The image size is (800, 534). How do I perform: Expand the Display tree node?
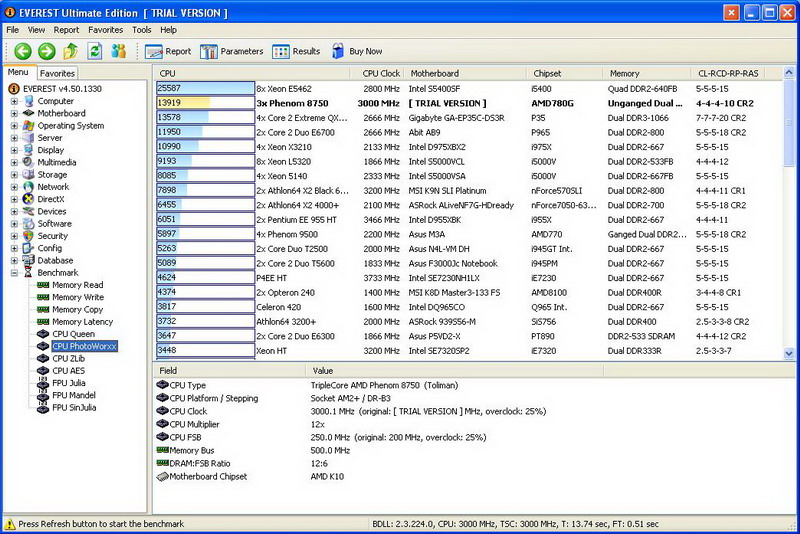pyautogui.click(x=14, y=150)
